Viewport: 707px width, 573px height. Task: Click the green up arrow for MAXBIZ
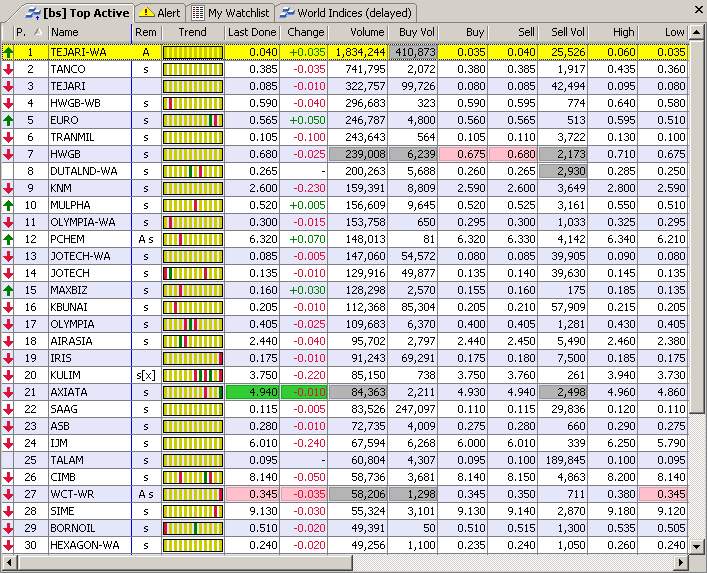(8, 290)
